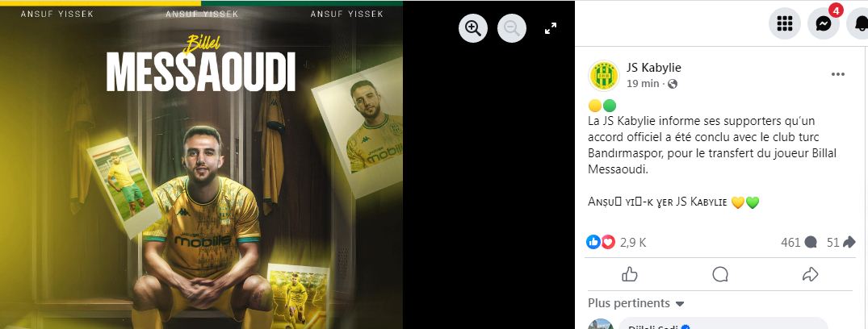View the 2,9 K reactions list

[x=616, y=242]
